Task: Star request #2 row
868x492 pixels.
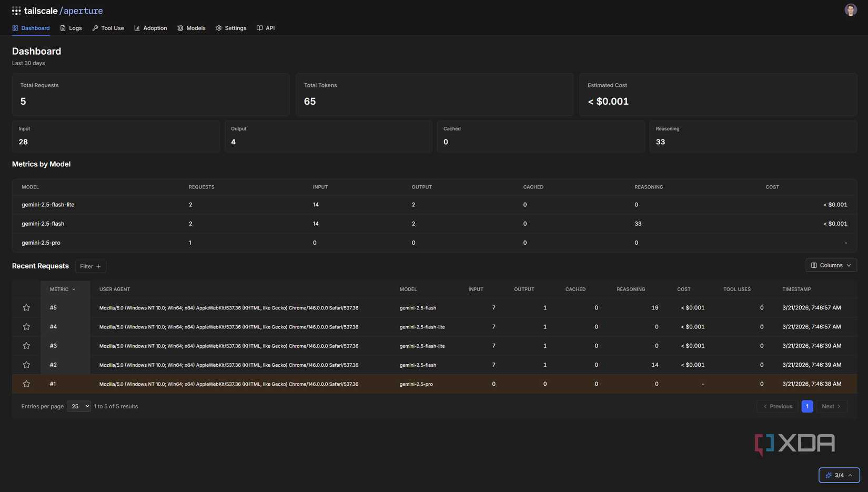Action: coord(26,365)
